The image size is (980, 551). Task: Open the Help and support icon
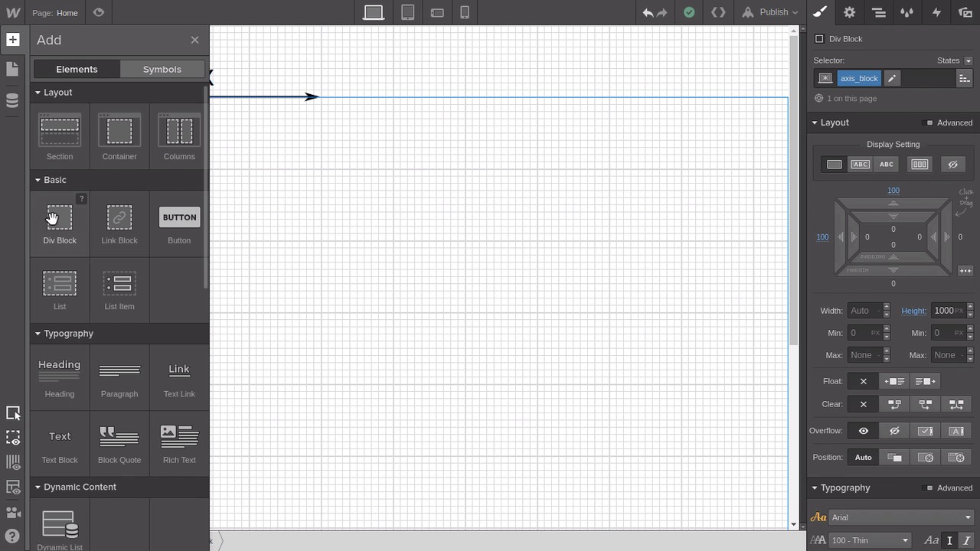(12, 536)
